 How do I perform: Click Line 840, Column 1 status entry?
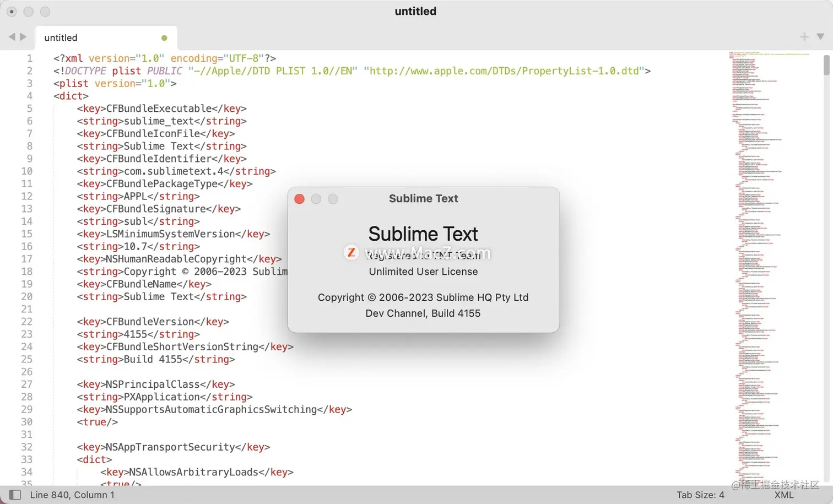(x=72, y=495)
